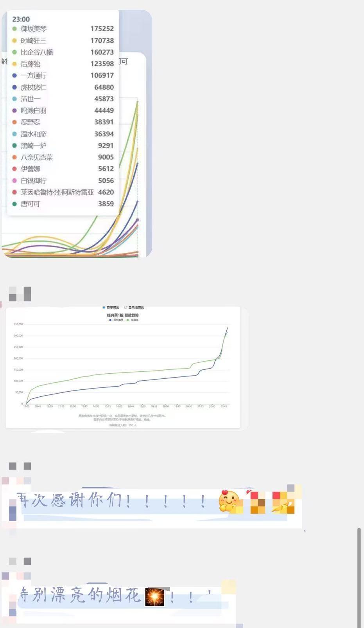
Task: Click the 唐可可 entry at the list bottom
Action: click(30, 204)
